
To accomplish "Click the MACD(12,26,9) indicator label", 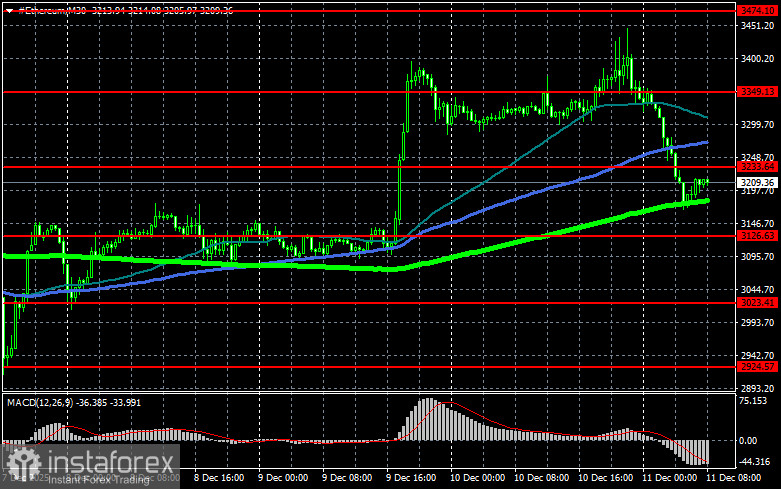I will (x=40, y=402).
